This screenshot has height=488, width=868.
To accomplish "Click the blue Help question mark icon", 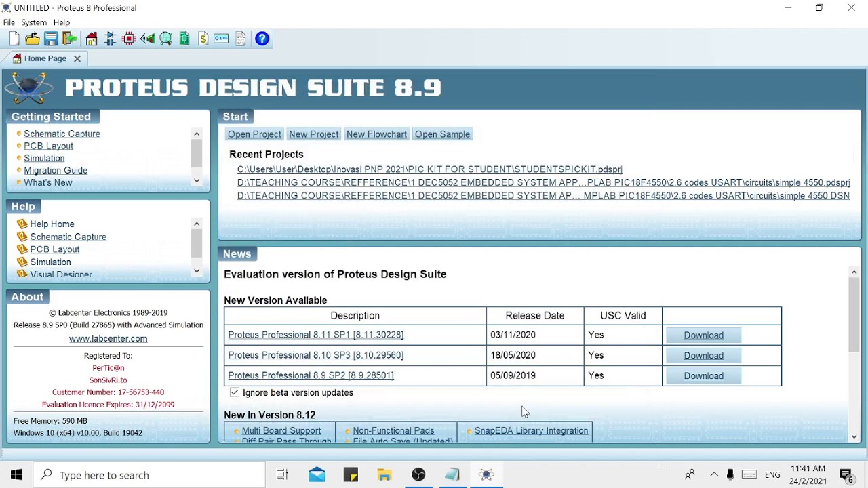I will [262, 39].
